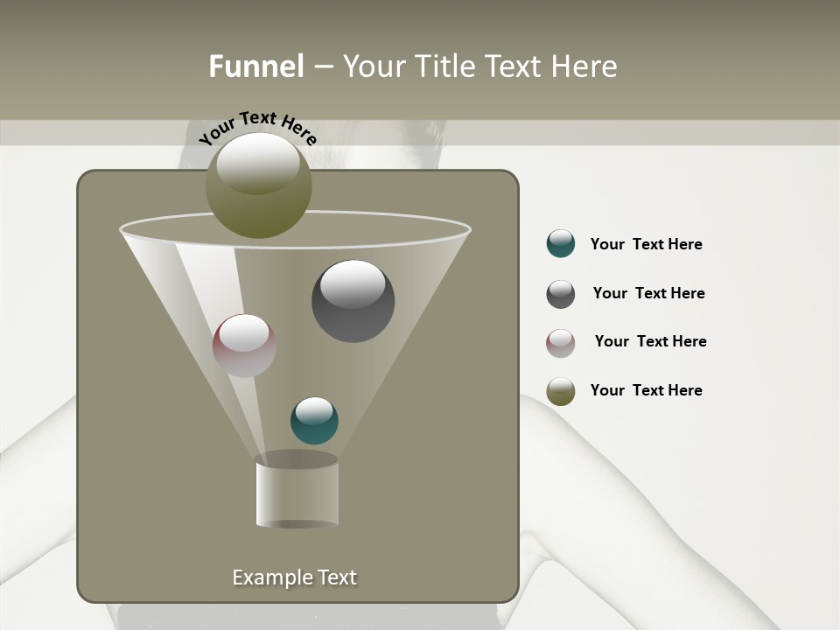The height and width of the screenshot is (630, 840).
Task: Select the second 'Your Text Here' legend label
Action: (x=649, y=293)
